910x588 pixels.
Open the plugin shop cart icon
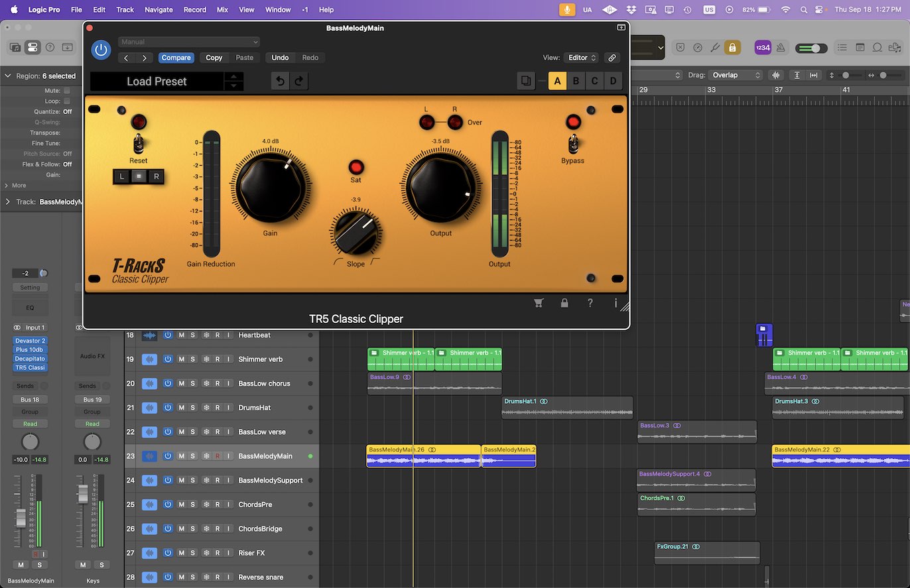539,303
